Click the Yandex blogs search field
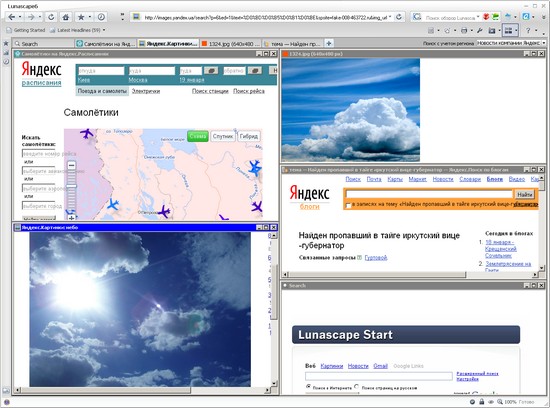This screenshot has height=408, width=550. (x=429, y=194)
